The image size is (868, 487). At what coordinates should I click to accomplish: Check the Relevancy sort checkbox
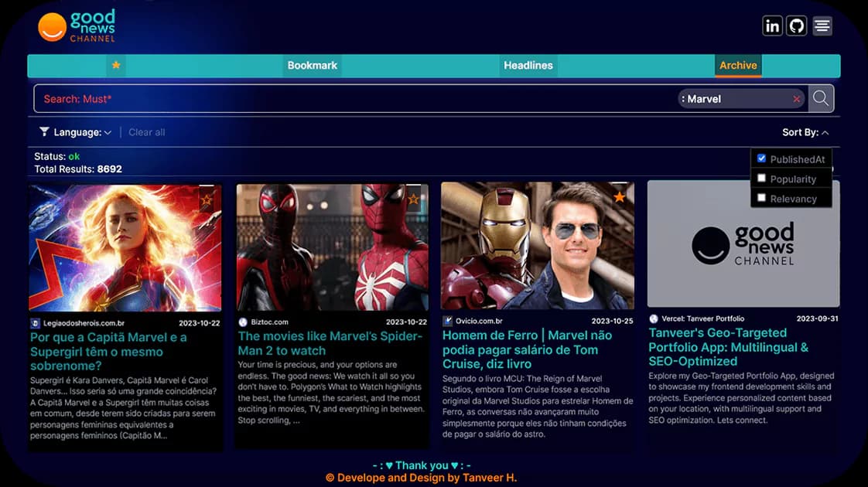tap(762, 198)
